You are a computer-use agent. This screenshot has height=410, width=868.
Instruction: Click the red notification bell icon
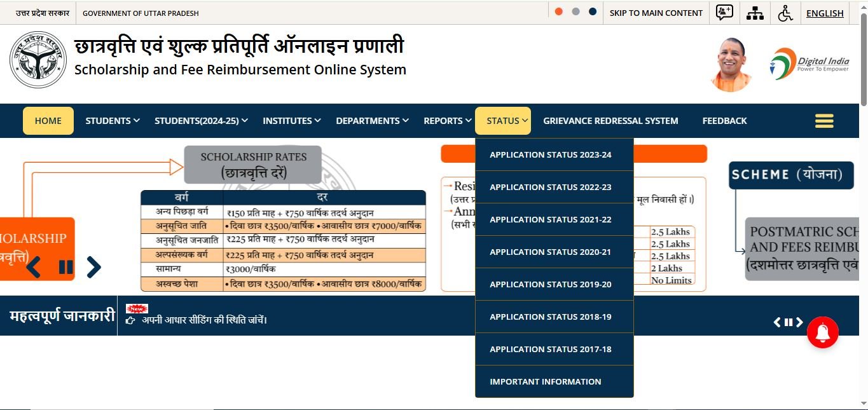[823, 332]
